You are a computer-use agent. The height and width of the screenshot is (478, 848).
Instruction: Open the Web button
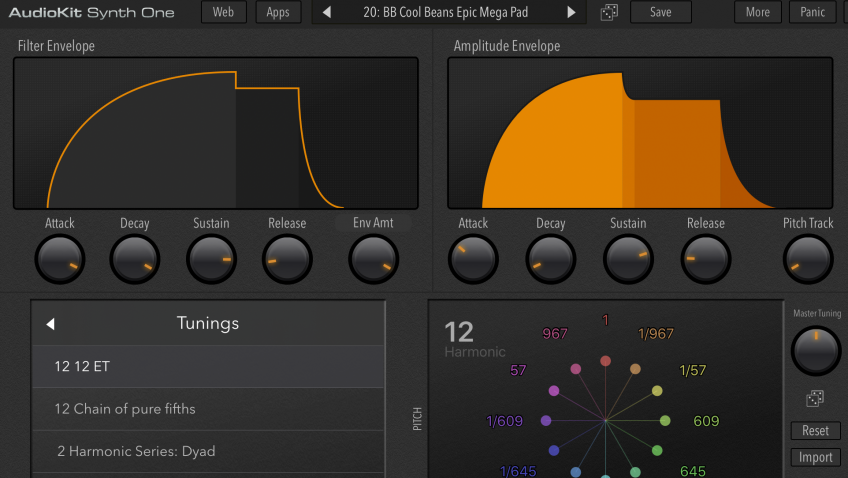pos(223,12)
